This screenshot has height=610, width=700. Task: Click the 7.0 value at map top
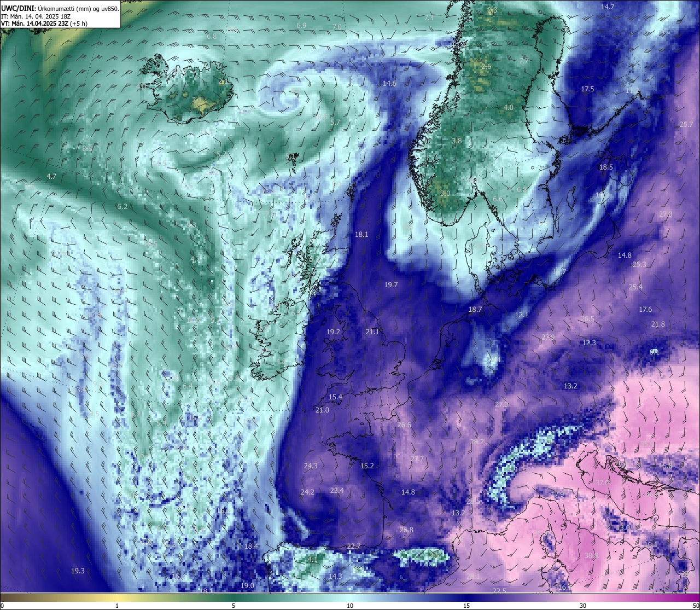click(x=337, y=27)
